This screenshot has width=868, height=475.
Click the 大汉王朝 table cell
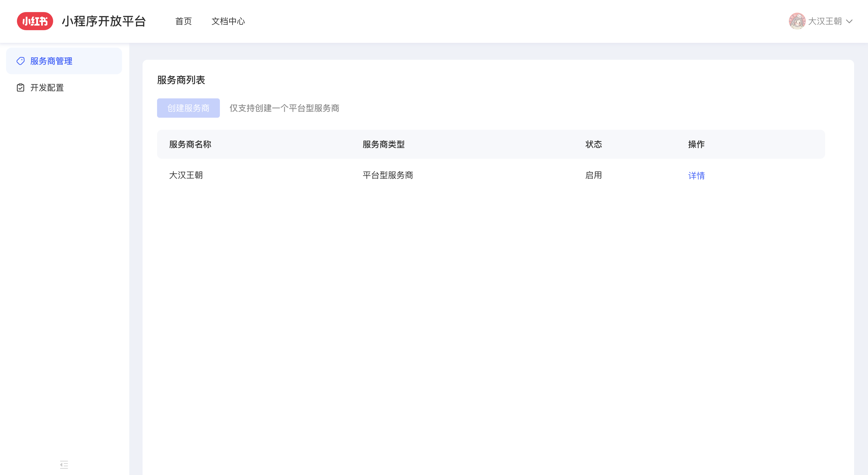(186, 175)
